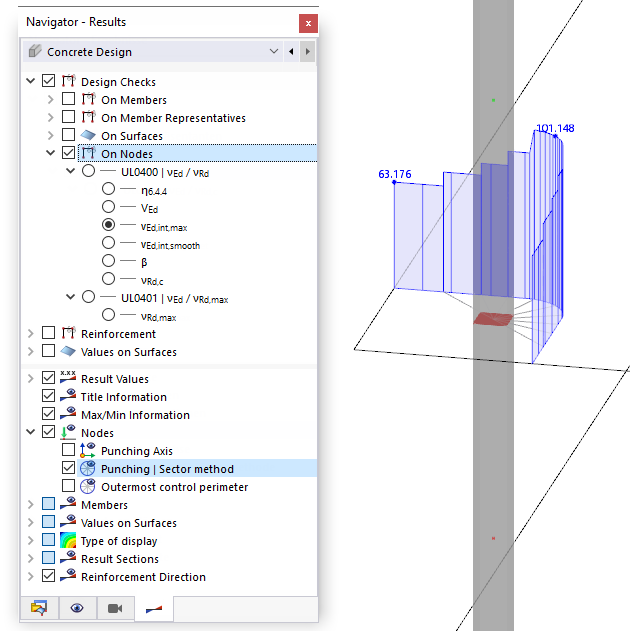Click the Members eye icon

(68, 503)
